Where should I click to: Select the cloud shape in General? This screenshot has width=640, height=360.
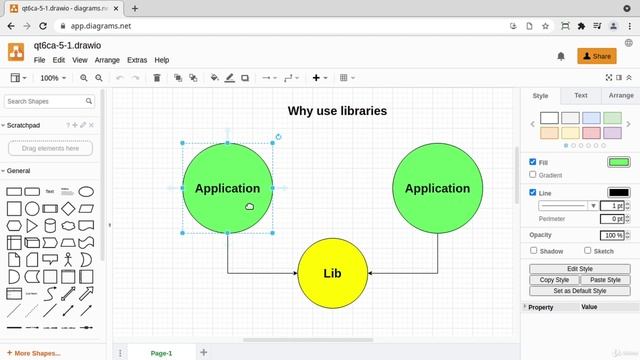68,226
